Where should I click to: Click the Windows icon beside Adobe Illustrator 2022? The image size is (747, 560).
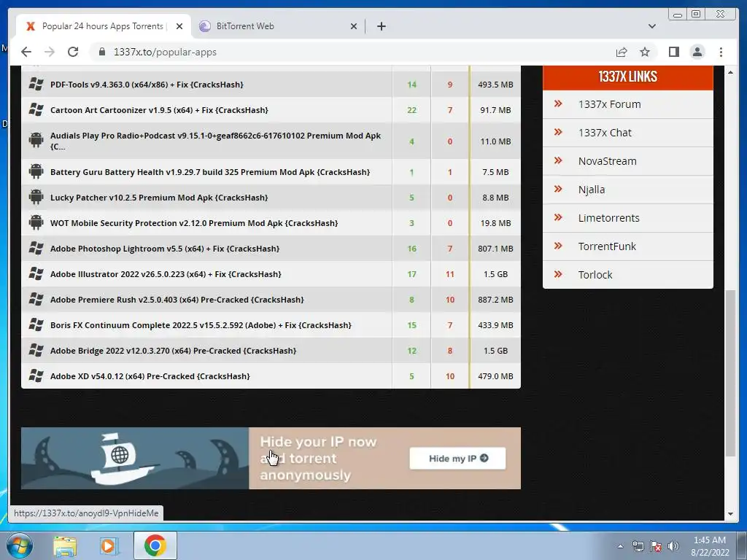coord(36,274)
